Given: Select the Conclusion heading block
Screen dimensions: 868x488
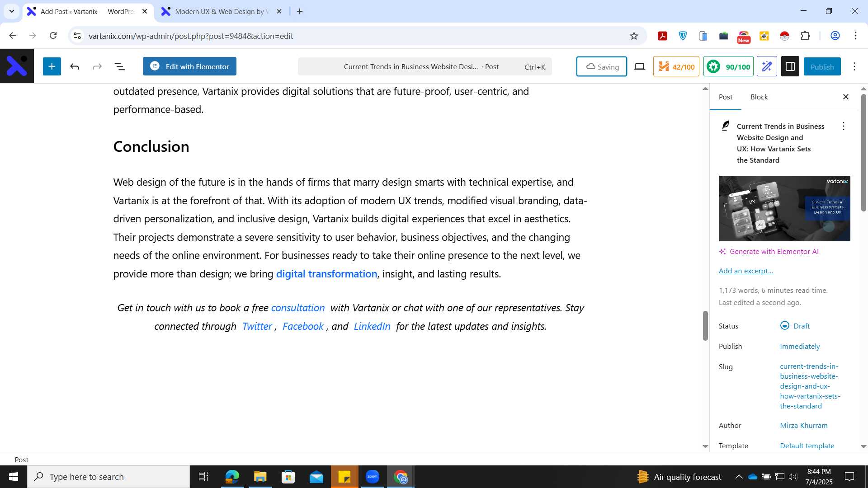Looking at the screenshot, I should (151, 146).
